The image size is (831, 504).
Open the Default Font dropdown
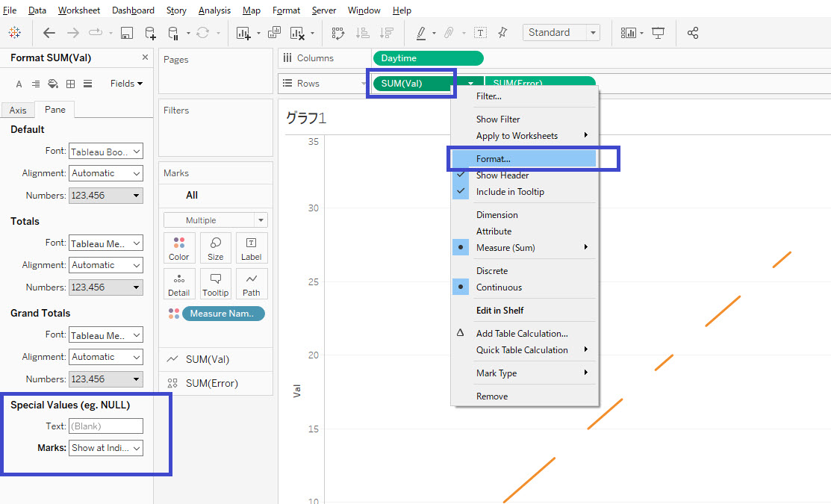click(x=106, y=152)
